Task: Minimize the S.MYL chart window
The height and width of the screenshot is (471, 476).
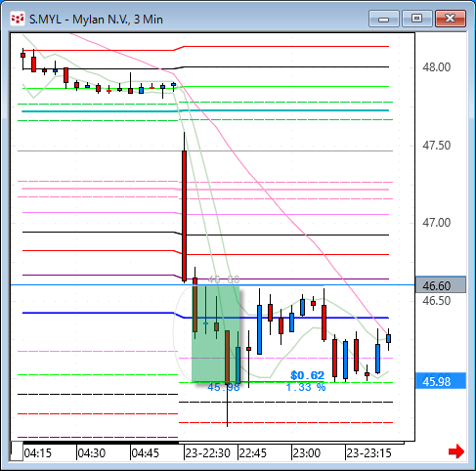Action: click(384, 19)
